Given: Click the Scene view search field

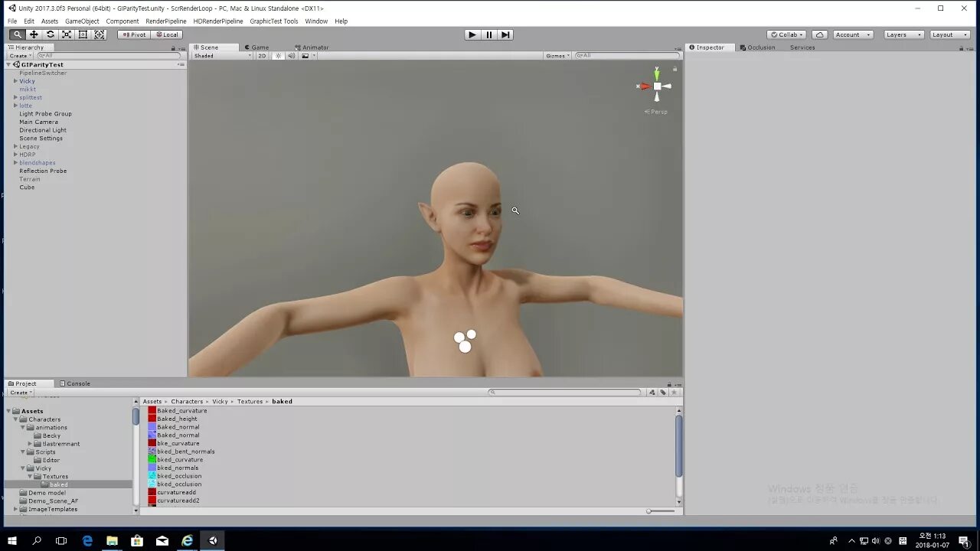Looking at the screenshot, I should coord(627,56).
